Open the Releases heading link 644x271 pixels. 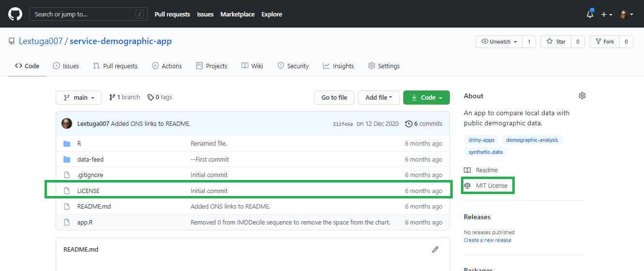click(477, 217)
